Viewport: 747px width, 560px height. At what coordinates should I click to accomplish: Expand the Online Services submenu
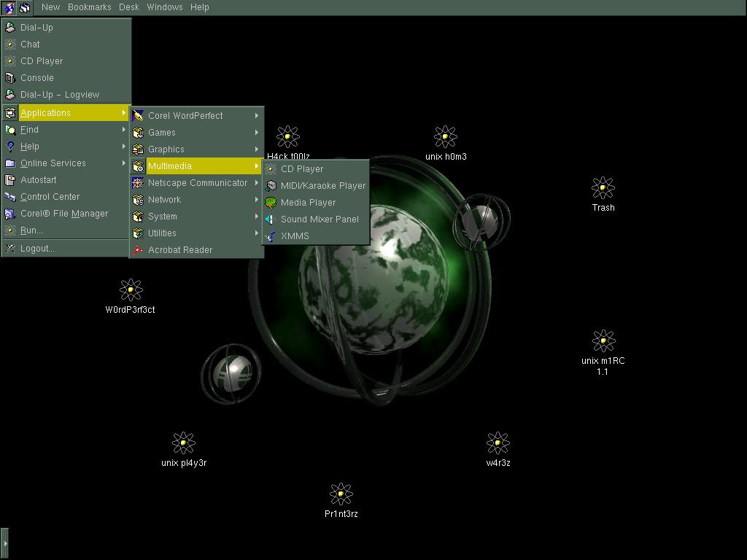pyautogui.click(x=53, y=163)
